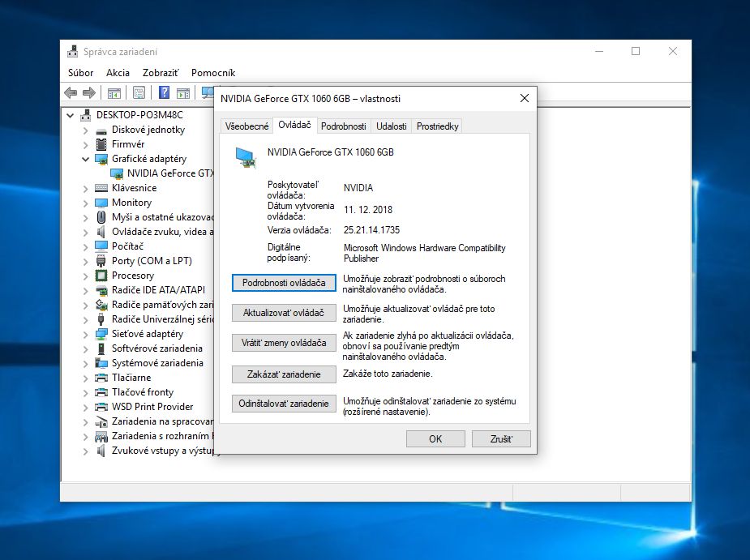
Task: Click the Ovládače zvuku speaker icon
Action: click(x=101, y=232)
